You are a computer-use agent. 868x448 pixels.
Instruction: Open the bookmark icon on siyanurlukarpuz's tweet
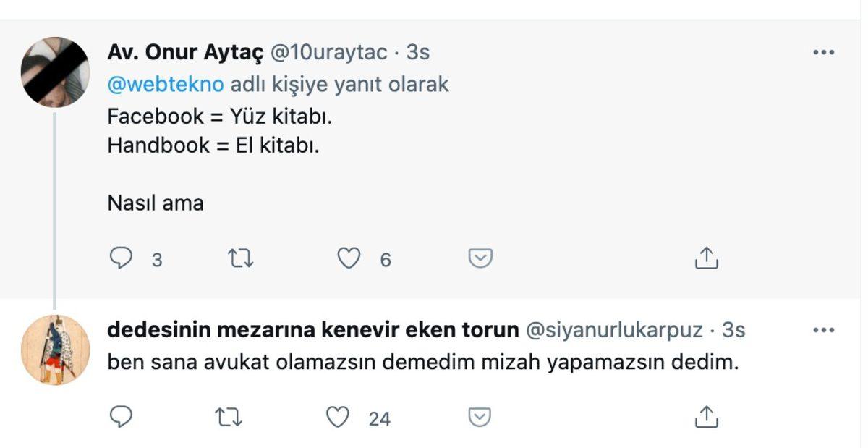point(480,414)
